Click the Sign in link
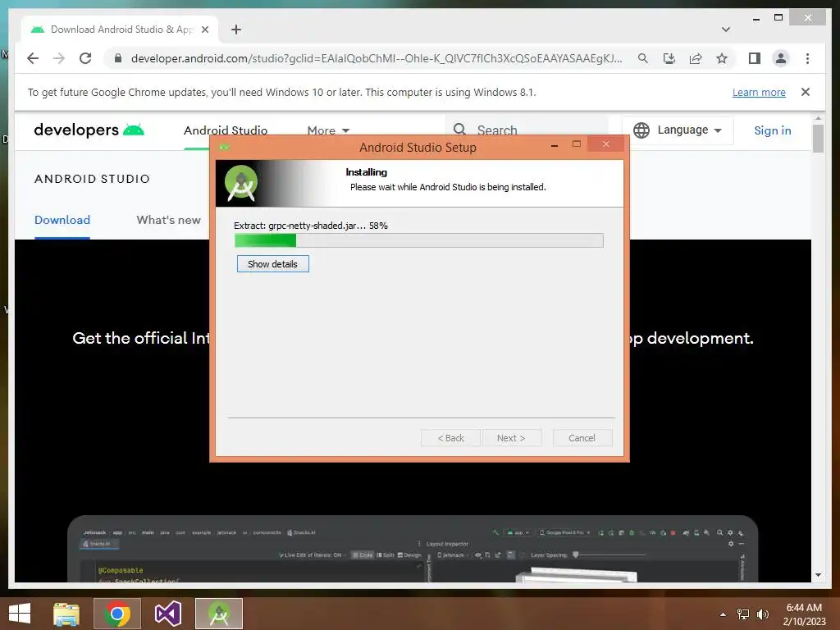The height and width of the screenshot is (630, 840). 773,130
